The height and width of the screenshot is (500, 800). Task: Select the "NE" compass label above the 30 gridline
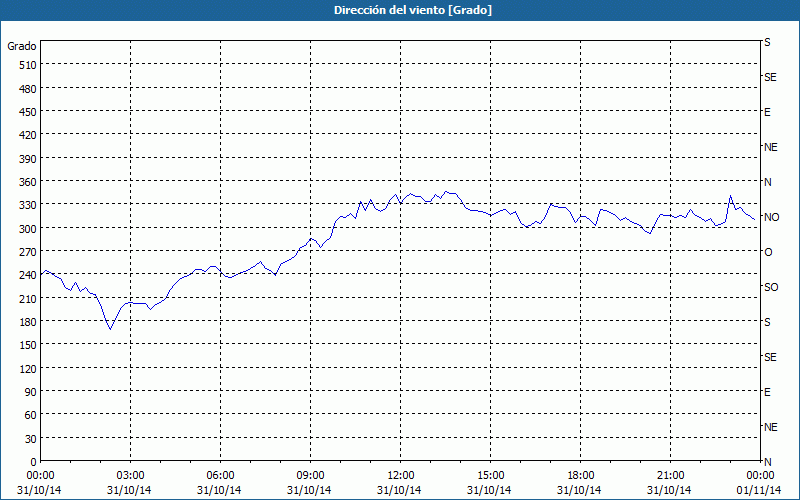(x=771, y=427)
